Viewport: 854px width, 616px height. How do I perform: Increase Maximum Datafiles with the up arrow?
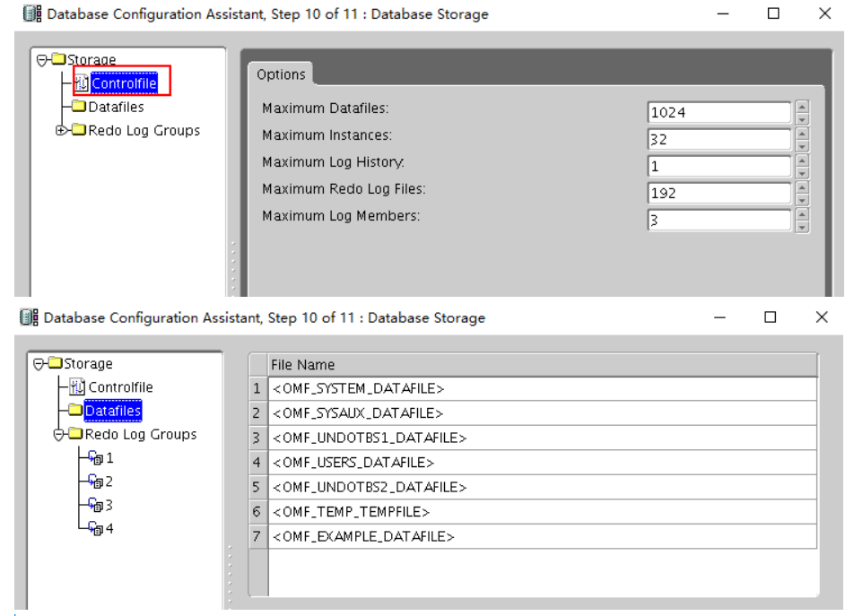coord(802,107)
